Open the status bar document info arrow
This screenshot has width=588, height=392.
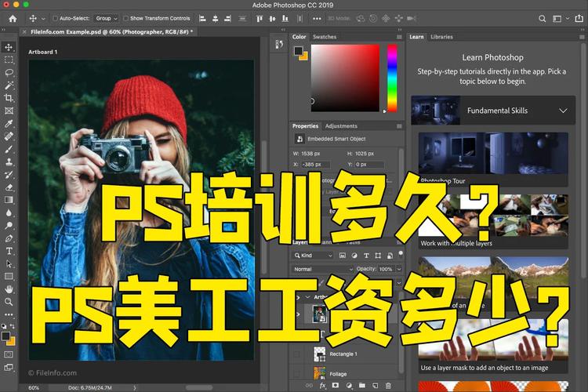tap(135, 388)
